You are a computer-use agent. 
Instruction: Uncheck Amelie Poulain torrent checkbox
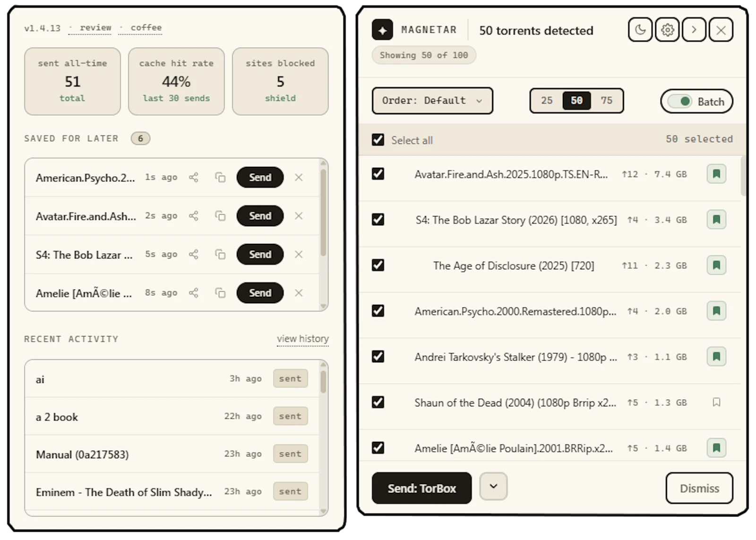coord(378,448)
